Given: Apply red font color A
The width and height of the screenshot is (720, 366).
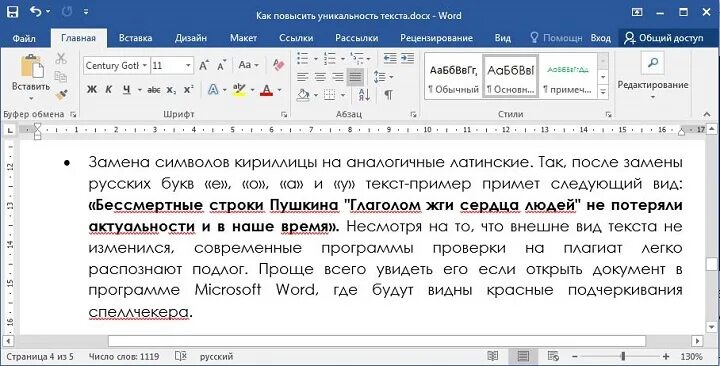Looking at the screenshot, I should click(x=266, y=90).
